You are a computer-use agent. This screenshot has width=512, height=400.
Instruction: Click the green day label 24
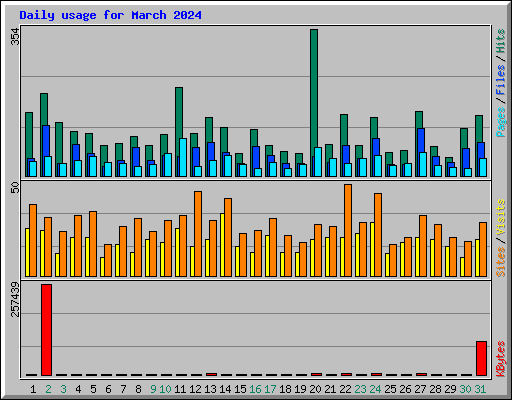tap(375, 389)
